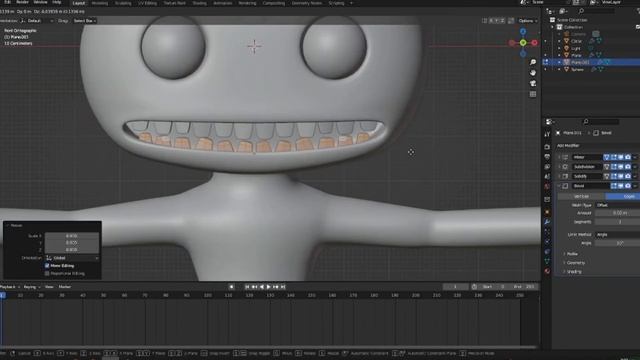
Task: Open the View Layer properties tab icon
Action: click(x=547, y=167)
